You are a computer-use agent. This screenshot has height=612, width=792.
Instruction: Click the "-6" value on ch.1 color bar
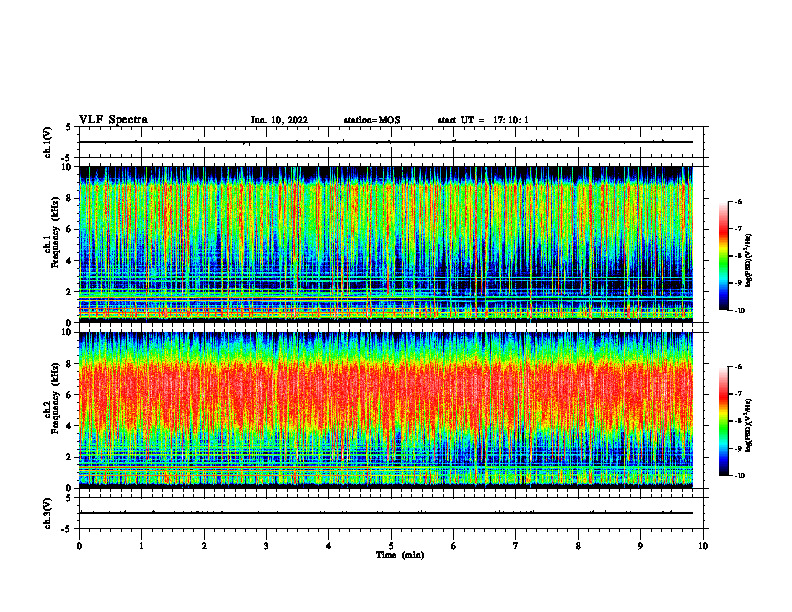[x=738, y=201]
